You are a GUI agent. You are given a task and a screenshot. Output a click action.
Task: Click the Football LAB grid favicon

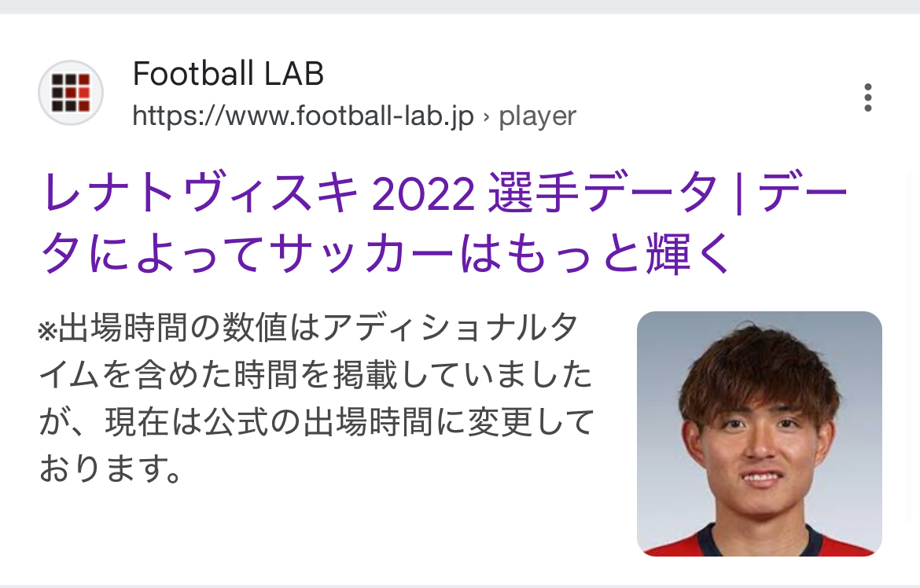point(71,93)
